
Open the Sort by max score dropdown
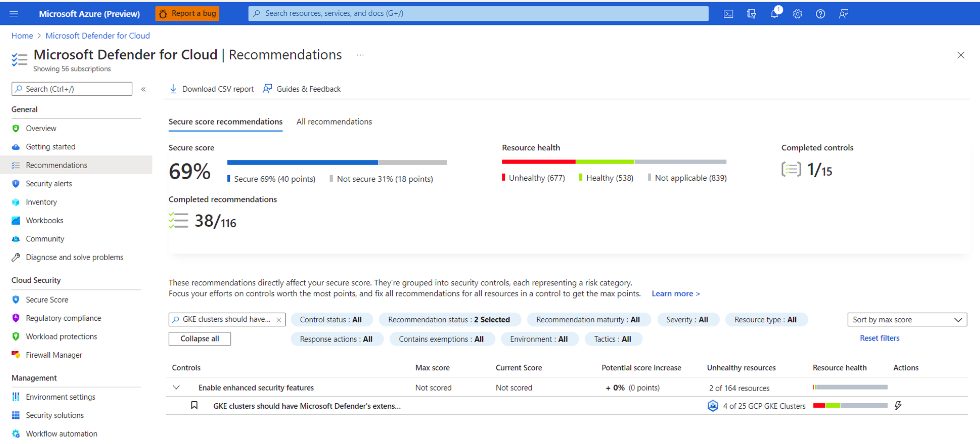click(907, 320)
